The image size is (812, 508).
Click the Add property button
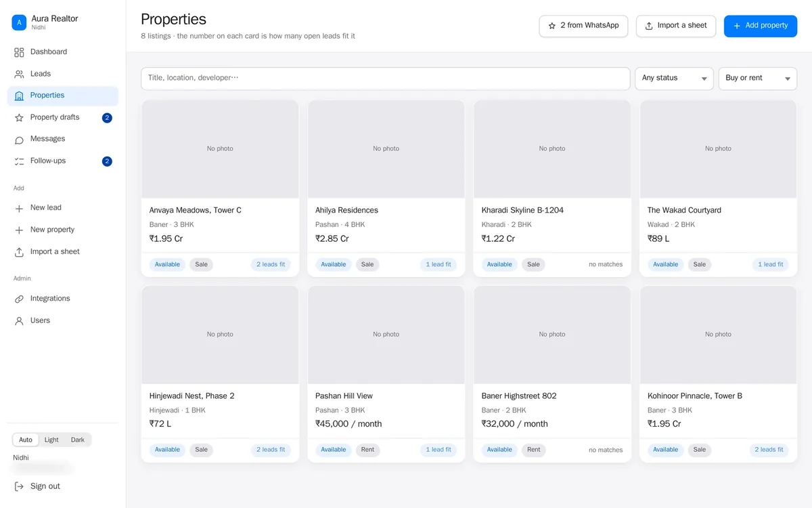click(761, 26)
